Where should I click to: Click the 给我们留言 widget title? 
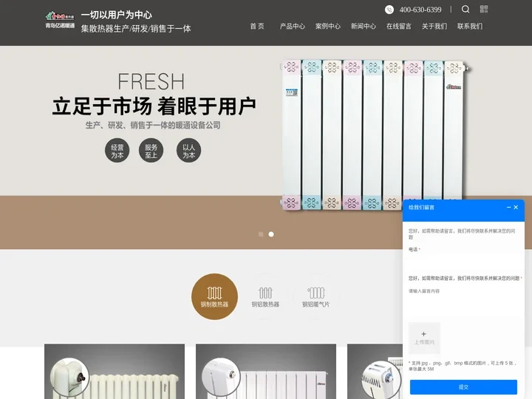coord(421,208)
